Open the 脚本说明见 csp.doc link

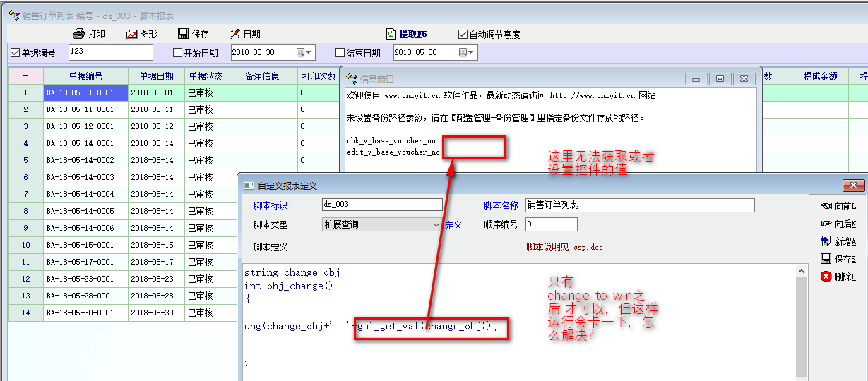point(564,248)
